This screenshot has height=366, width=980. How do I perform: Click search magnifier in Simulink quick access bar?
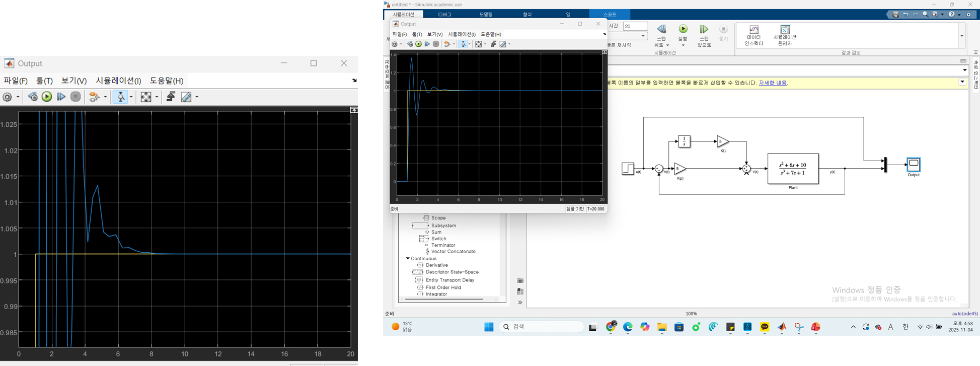pos(925,15)
